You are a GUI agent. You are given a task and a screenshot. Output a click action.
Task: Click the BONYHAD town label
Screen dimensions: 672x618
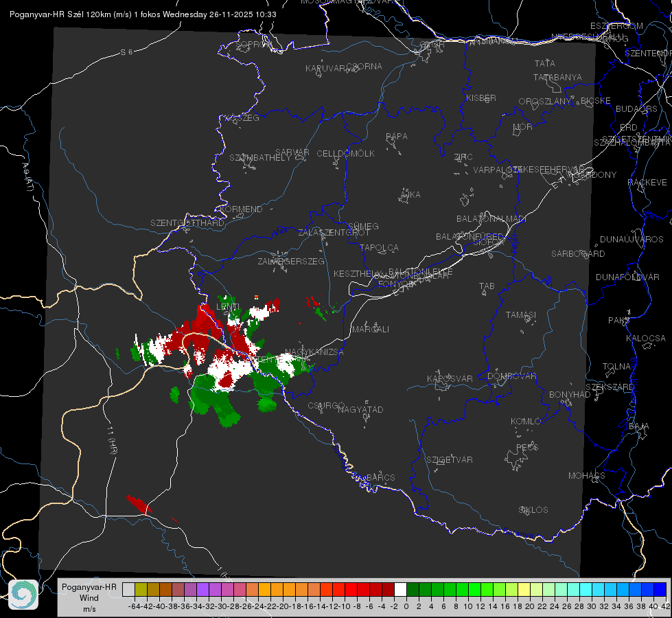click(570, 395)
